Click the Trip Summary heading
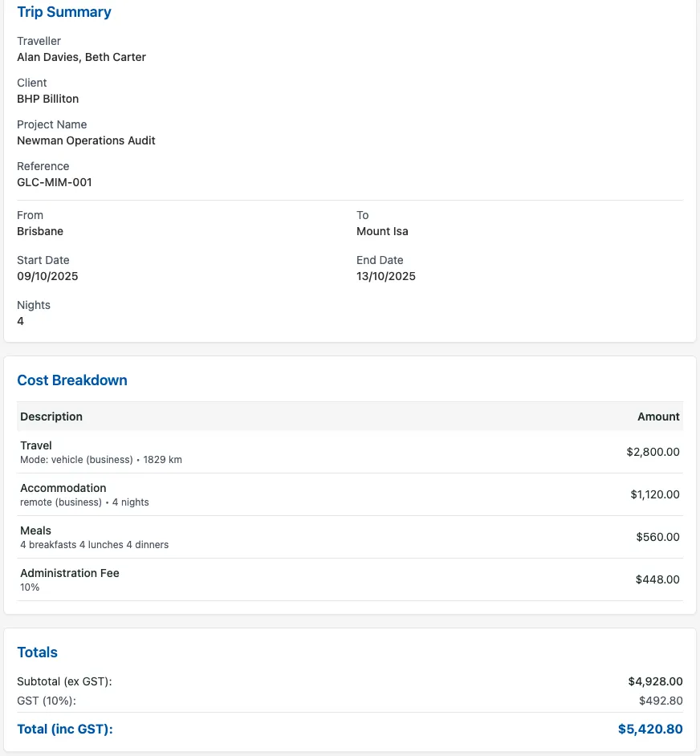700x756 pixels. point(64,12)
